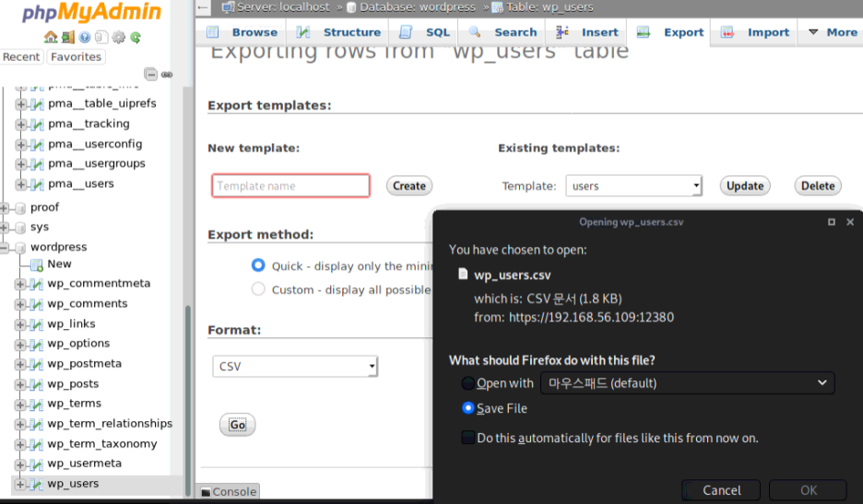Click the server icon in breadcrumb
Viewport: 863px width, 504px height.
point(228,7)
